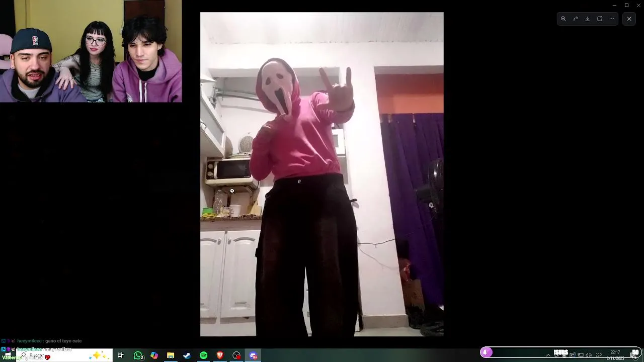Open the network icon in system tray
This screenshot has height=362, width=644.
(x=580, y=355)
